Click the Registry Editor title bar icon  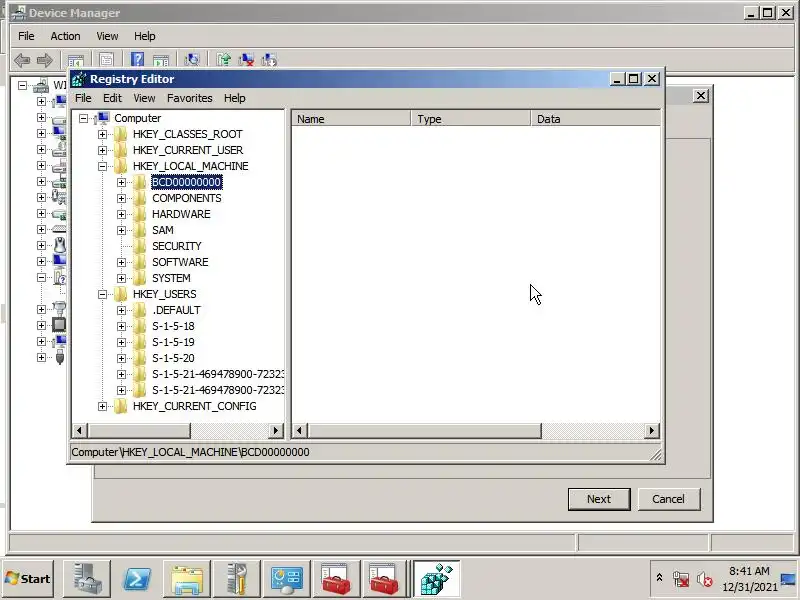coord(79,79)
